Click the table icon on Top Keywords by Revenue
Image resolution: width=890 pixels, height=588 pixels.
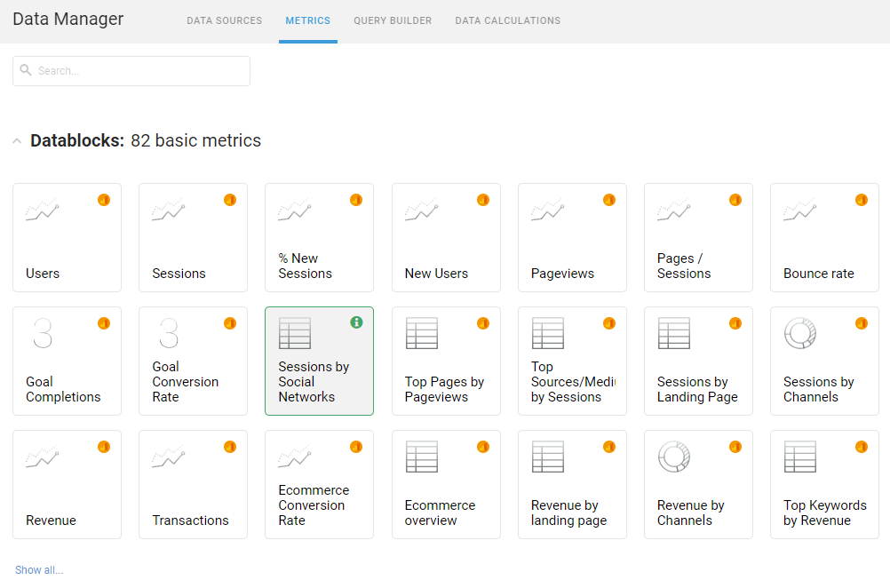tap(799, 457)
